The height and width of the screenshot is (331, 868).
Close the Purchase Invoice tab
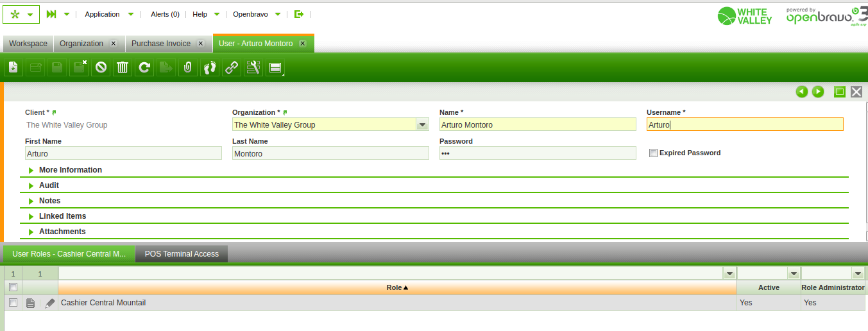pos(201,44)
